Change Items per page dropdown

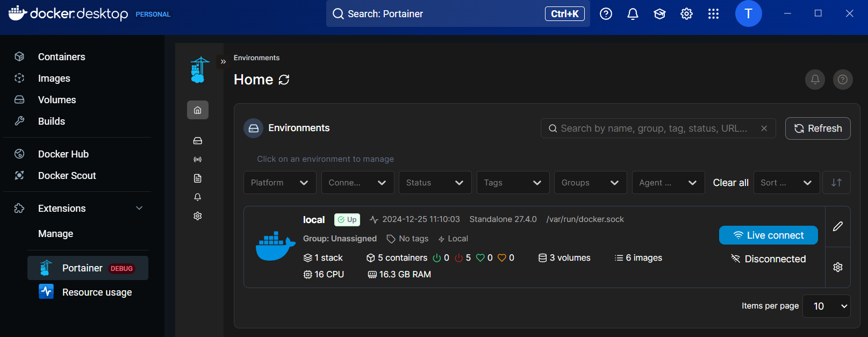(x=827, y=306)
